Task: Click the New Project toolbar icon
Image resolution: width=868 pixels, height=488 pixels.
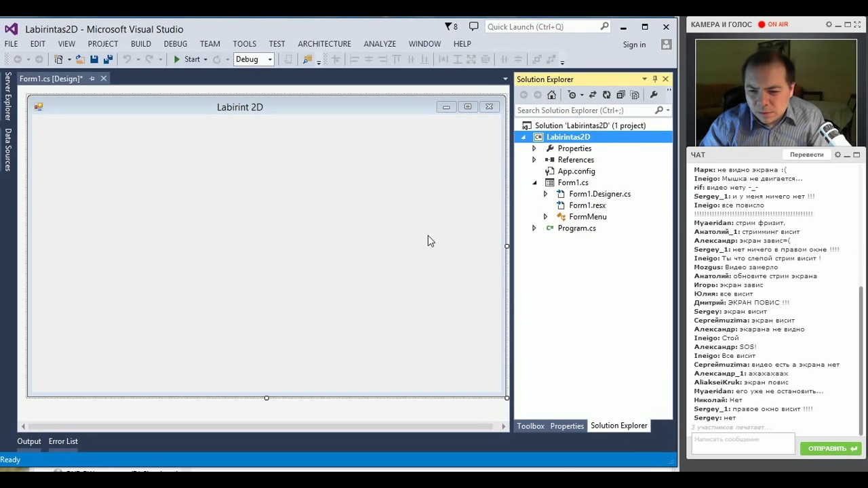Action: pyautogui.click(x=58, y=60)
